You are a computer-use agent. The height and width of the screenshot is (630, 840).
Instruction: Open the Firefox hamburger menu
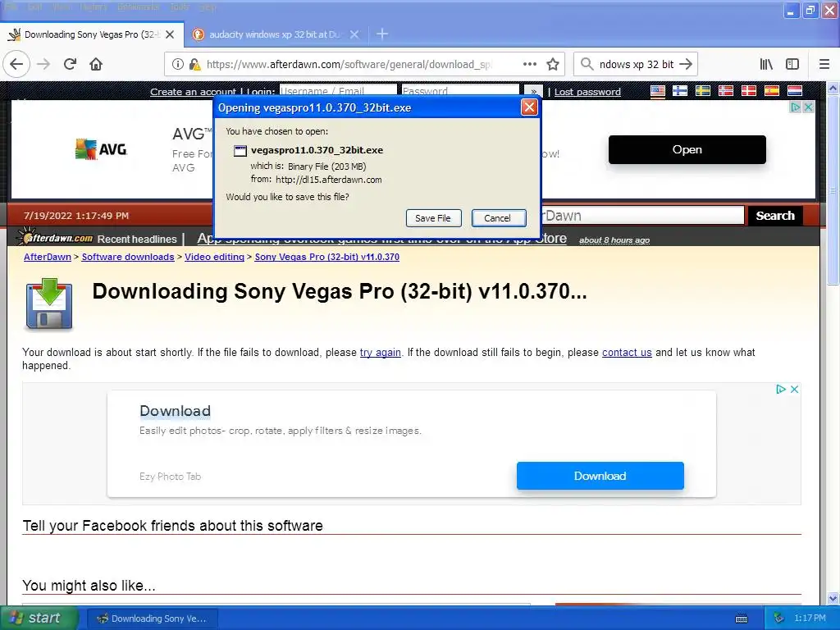point(824,64)
